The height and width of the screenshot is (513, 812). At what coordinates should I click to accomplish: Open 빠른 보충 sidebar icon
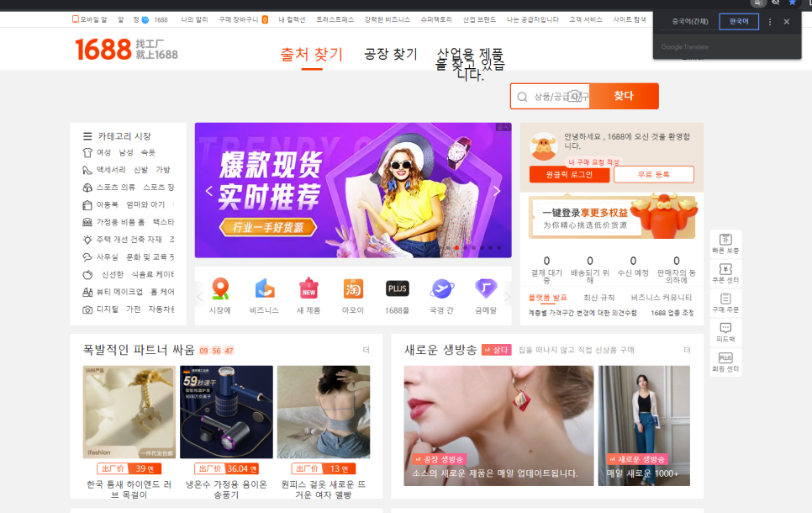[x=725, y=244]
